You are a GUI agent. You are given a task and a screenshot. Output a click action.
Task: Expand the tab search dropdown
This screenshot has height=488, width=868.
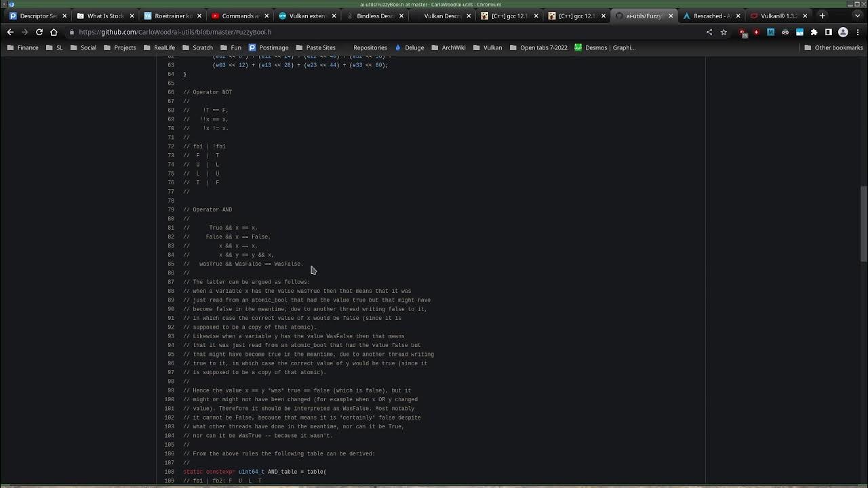point(857,16)
